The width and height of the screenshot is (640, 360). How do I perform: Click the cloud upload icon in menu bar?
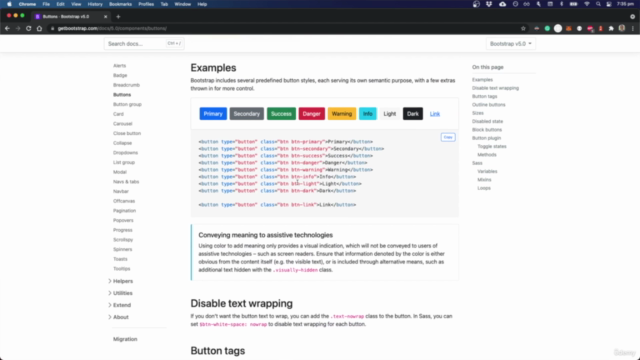coord(502,4)
